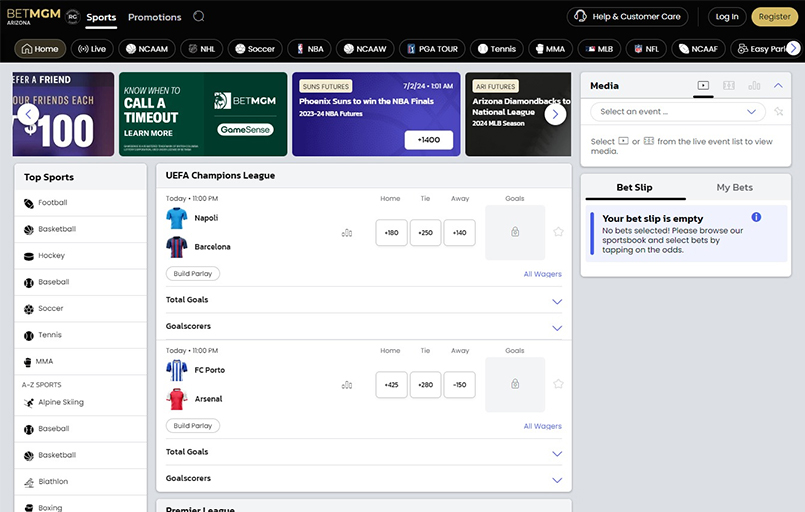Show the bet slip info icon
The width and height of the screenshot is (805, 512).
coord(756,217)
